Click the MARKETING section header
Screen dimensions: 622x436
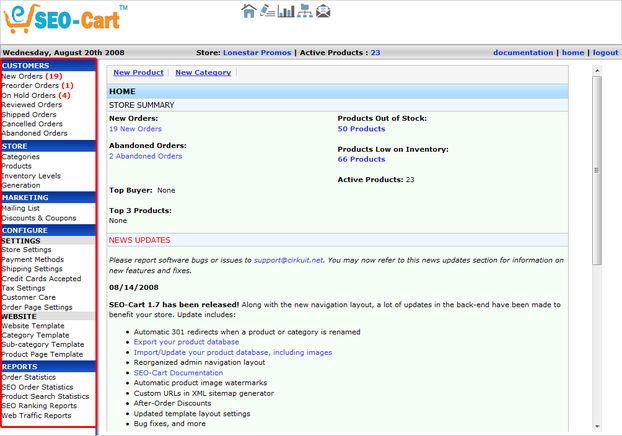[x=48, y=197]
